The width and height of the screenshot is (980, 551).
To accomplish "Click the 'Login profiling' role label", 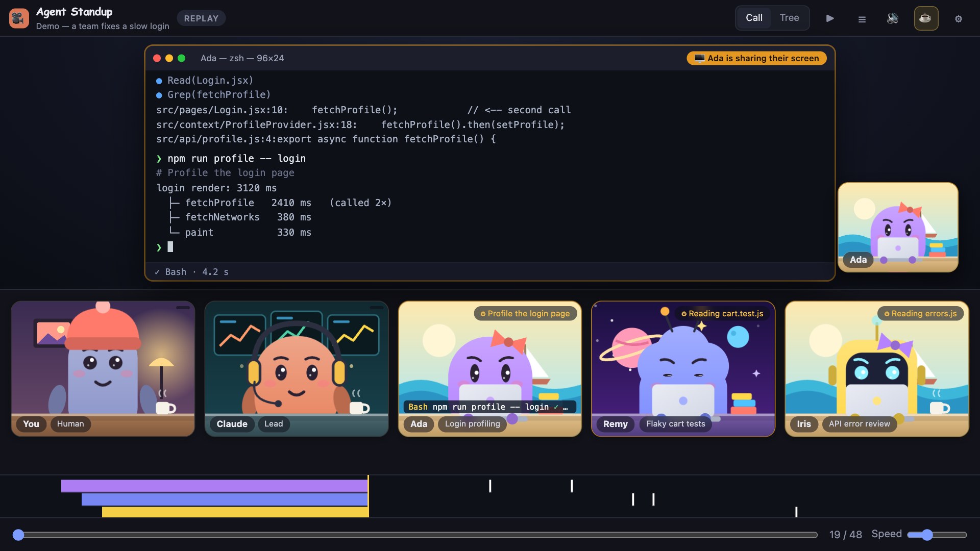I will [473, 424].
